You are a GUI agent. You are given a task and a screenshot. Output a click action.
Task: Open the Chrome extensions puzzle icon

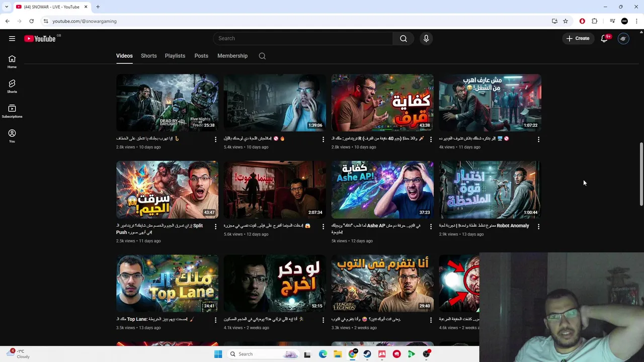click(x=595, y=21)
